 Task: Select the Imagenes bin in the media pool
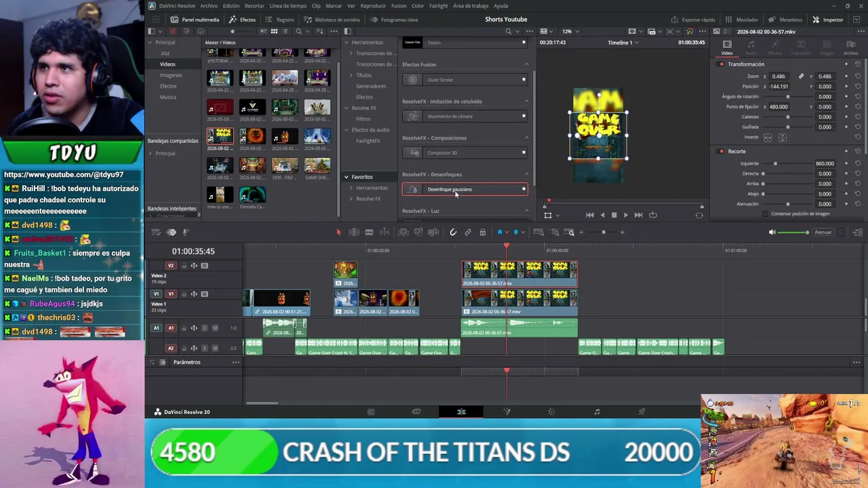(x=171, y=75)
